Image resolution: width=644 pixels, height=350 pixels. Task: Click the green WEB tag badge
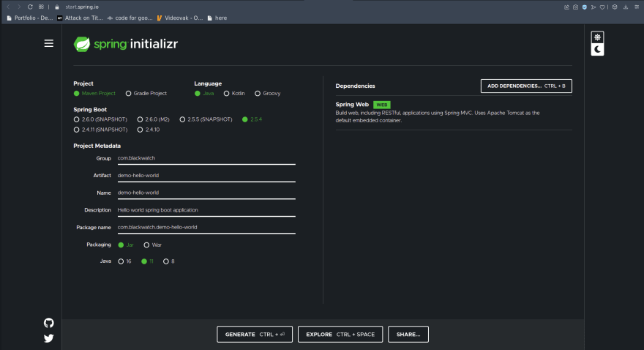(x=382, y=105)
